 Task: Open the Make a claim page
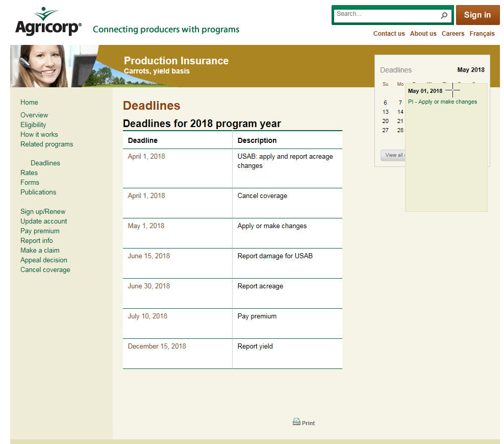pyautogui.click(x=40, y=250)
